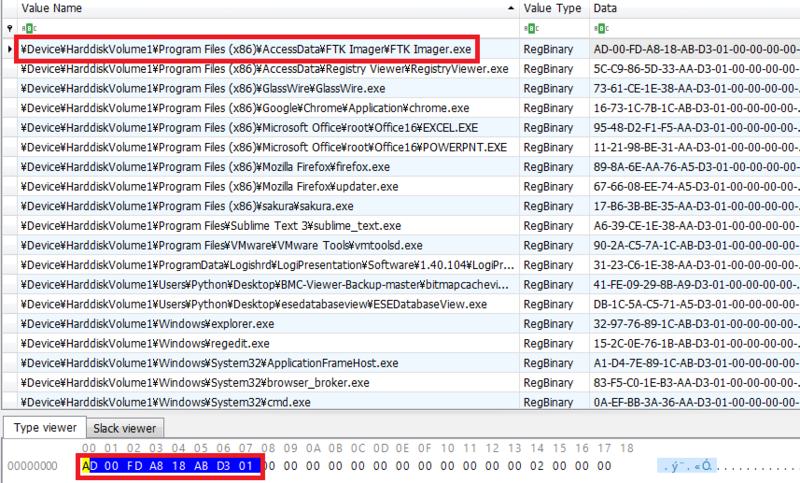This screenshot has height=483, width=800.
Task: Select the firefox.exe row
Action: tap(401, 167)
